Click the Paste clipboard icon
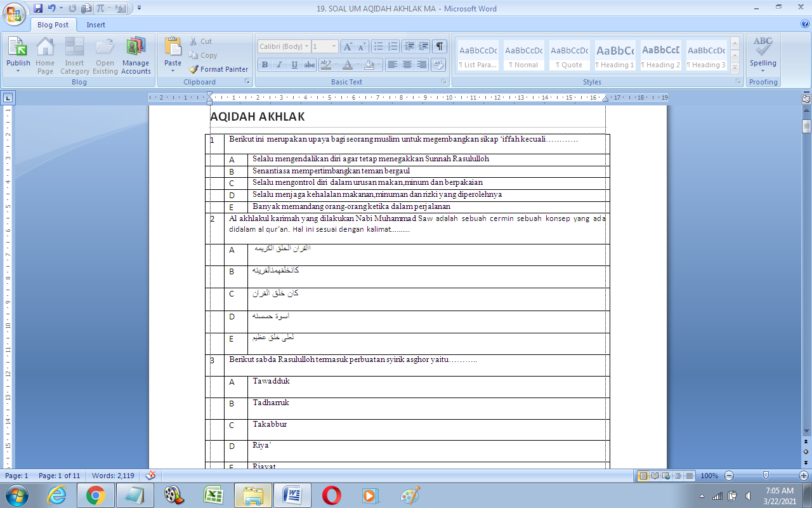Screen dimensions: 812x508 [x=173, y=46]
